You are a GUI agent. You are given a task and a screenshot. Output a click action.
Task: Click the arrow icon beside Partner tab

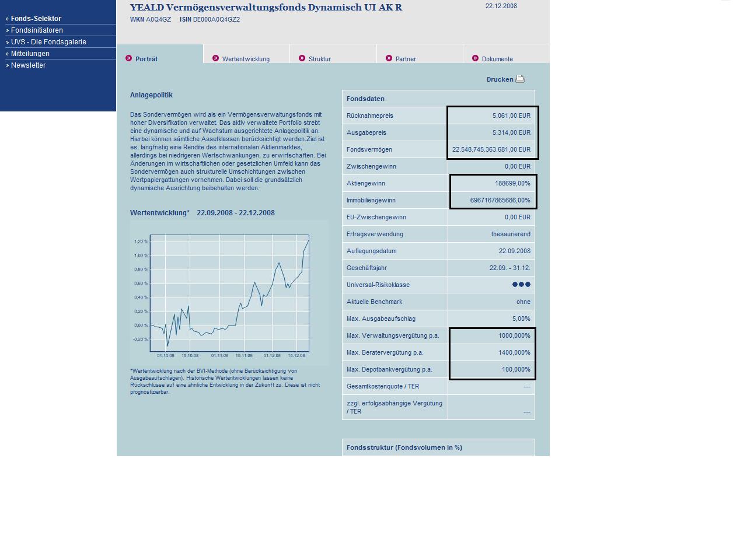pyautogui.click(x=389, y=58)
